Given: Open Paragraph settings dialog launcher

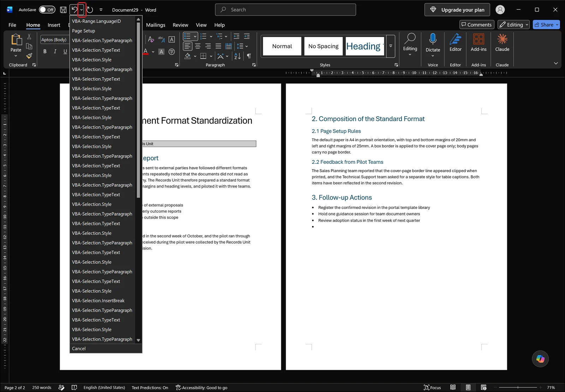Looking at the screenshot, I should (x=254, y=65).
